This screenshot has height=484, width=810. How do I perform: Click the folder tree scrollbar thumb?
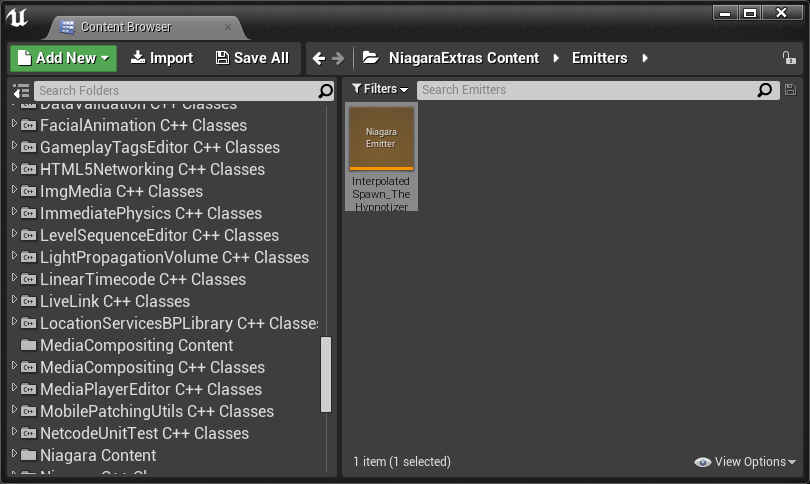325,374
